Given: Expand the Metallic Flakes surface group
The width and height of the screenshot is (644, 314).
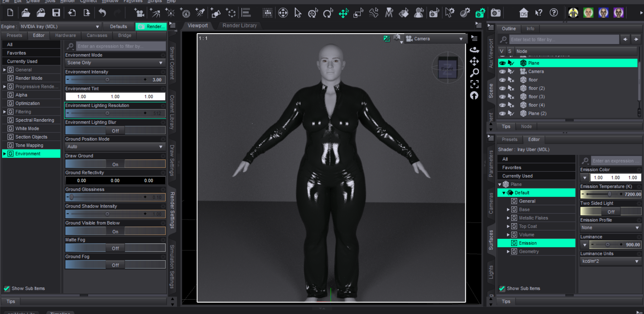Looking at the screenshot, I should [508, 218].
